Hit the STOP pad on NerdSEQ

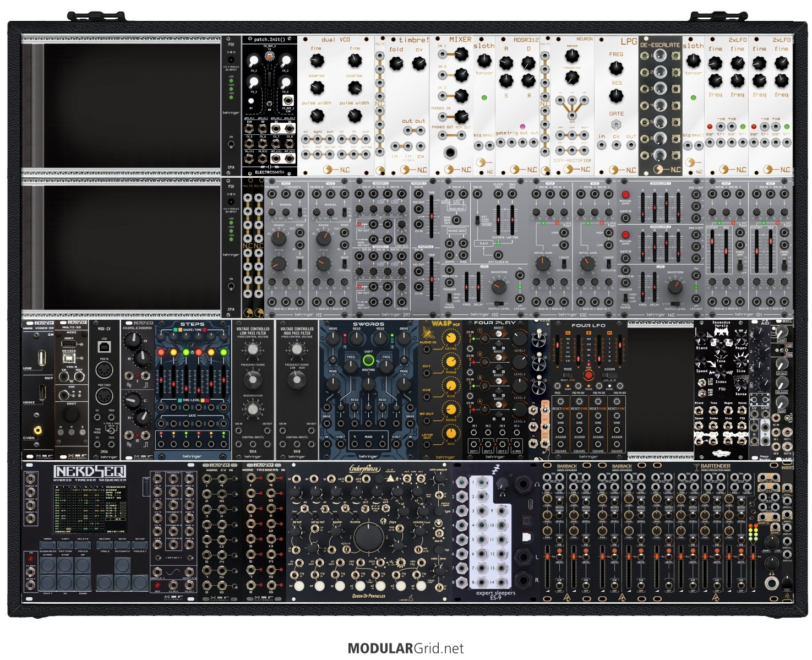tap(66, 565)
